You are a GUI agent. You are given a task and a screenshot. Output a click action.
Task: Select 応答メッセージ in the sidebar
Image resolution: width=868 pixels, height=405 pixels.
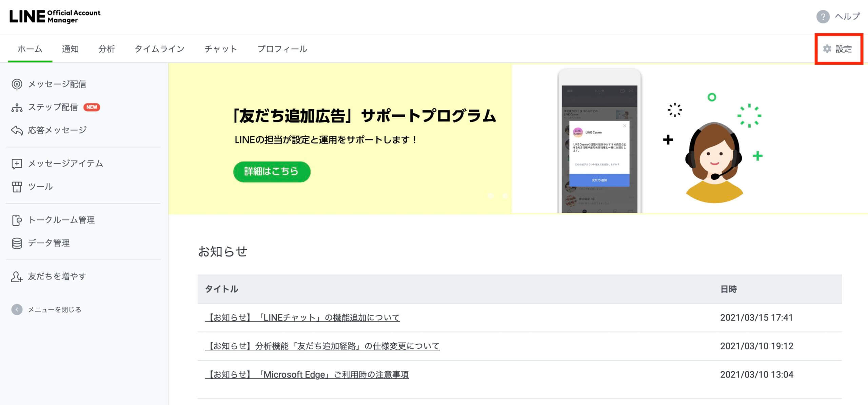tap(57, 130)
